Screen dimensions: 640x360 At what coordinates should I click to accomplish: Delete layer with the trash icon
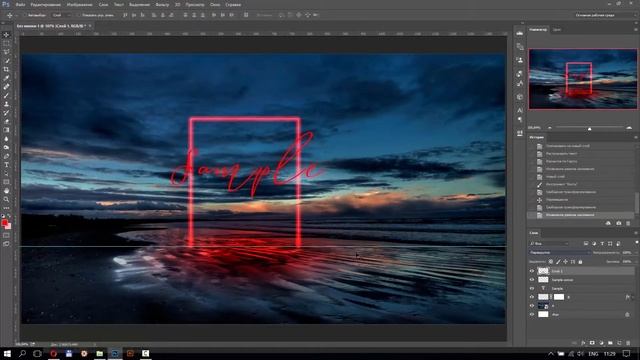click(628, 343)
